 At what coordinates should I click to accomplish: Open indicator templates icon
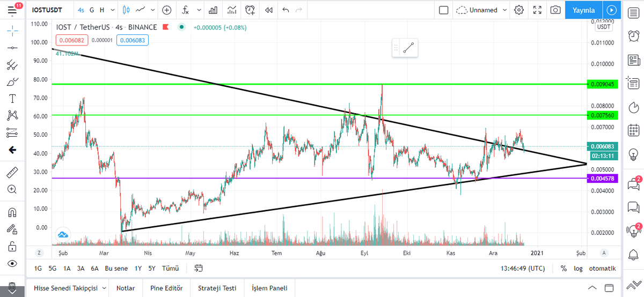[x=231, y=10]
